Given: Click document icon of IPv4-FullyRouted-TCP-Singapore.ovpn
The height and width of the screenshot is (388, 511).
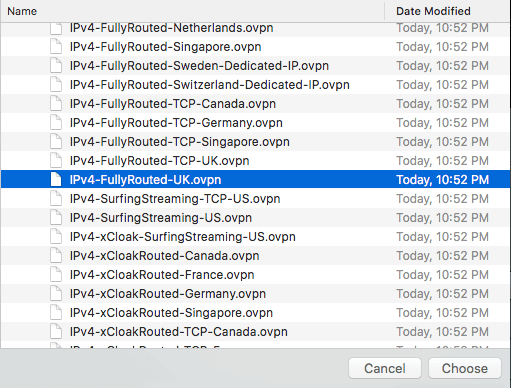Looking at the screenshot, I should 56,141.
